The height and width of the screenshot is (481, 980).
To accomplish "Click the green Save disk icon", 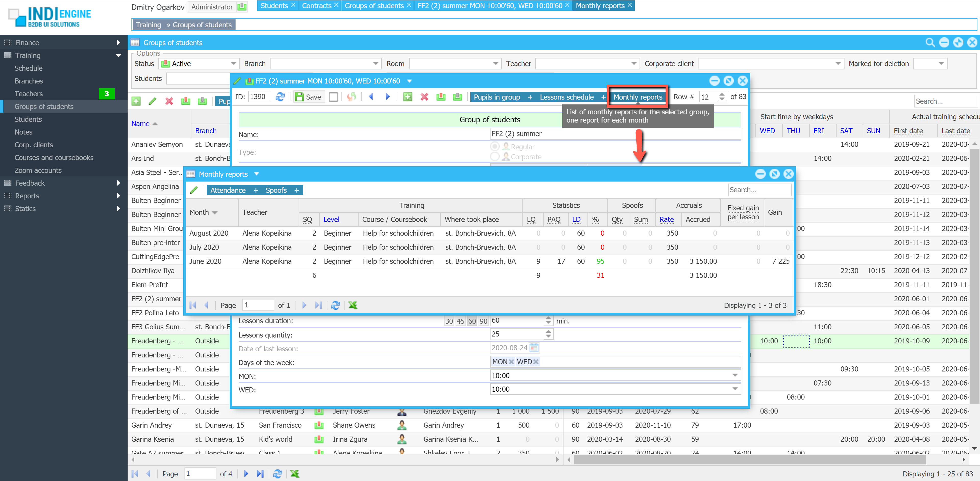I will point(299,97).
